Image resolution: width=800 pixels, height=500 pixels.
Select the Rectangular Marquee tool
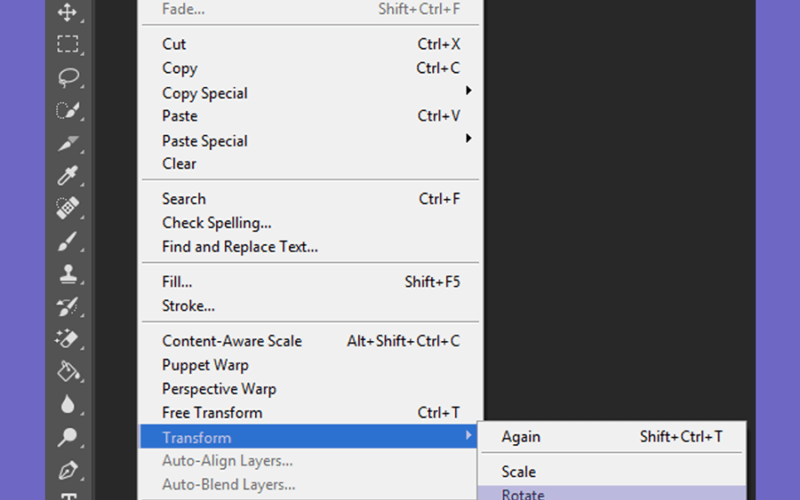[x=68, y=44]
